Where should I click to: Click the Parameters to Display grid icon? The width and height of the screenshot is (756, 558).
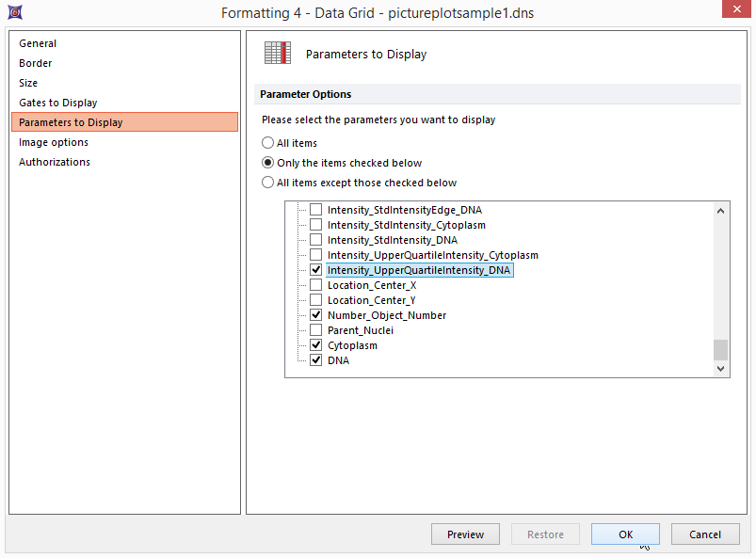pos(278,54)
